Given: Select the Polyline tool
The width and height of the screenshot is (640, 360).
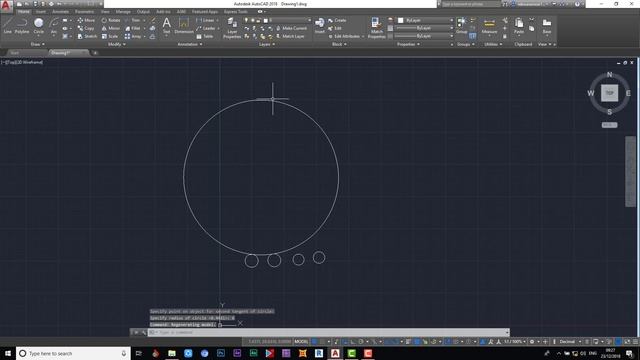Looking at the screenshot, I should click(x=22, y=26).
